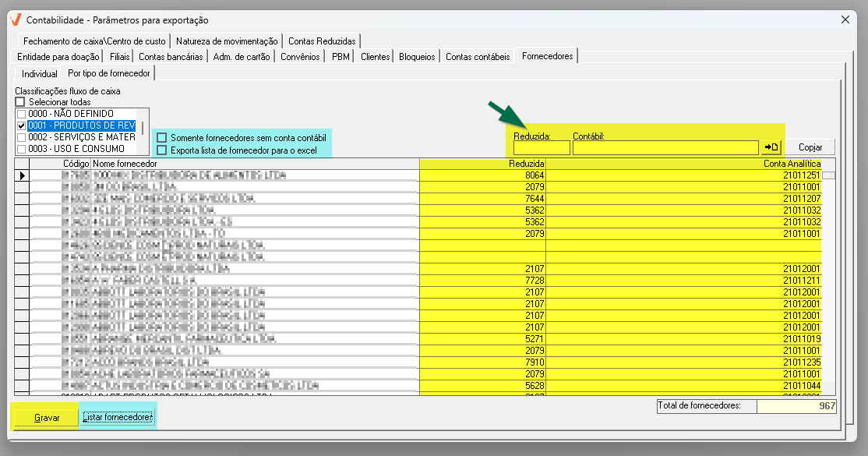Click the Copiar button
Viewport: 868px width, 456px height.
pos(810,147)
